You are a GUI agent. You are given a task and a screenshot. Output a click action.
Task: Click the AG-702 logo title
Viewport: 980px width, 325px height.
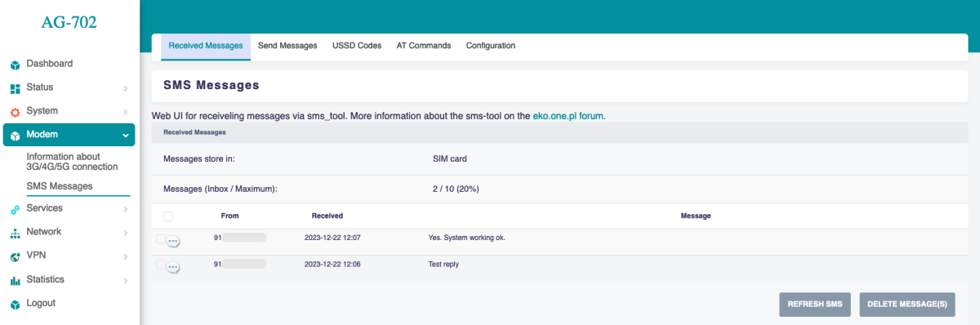[69, 23]
